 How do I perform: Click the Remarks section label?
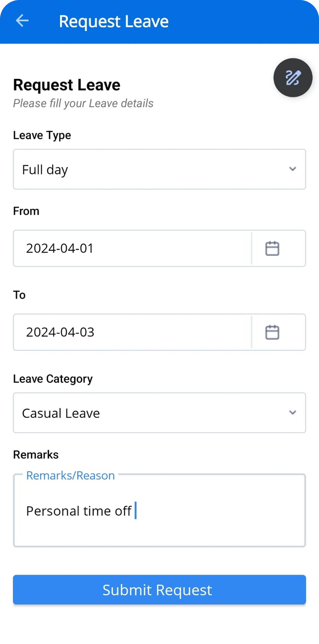point(36,454)
